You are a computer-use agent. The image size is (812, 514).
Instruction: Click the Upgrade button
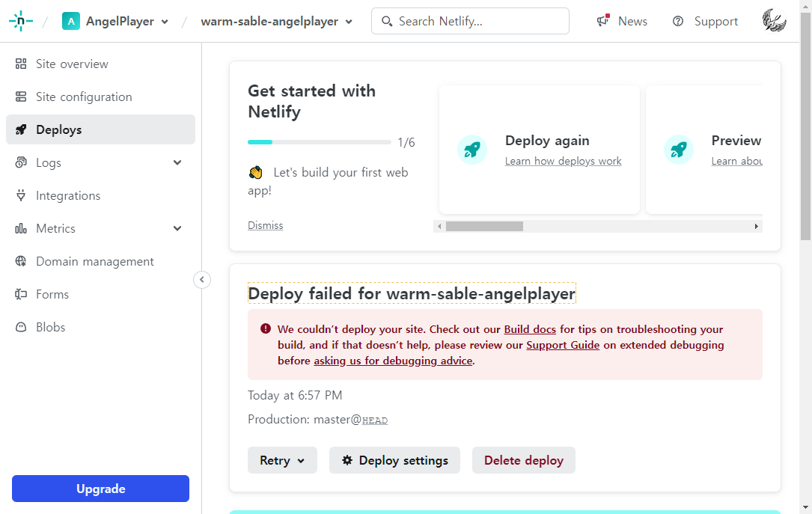100,489
